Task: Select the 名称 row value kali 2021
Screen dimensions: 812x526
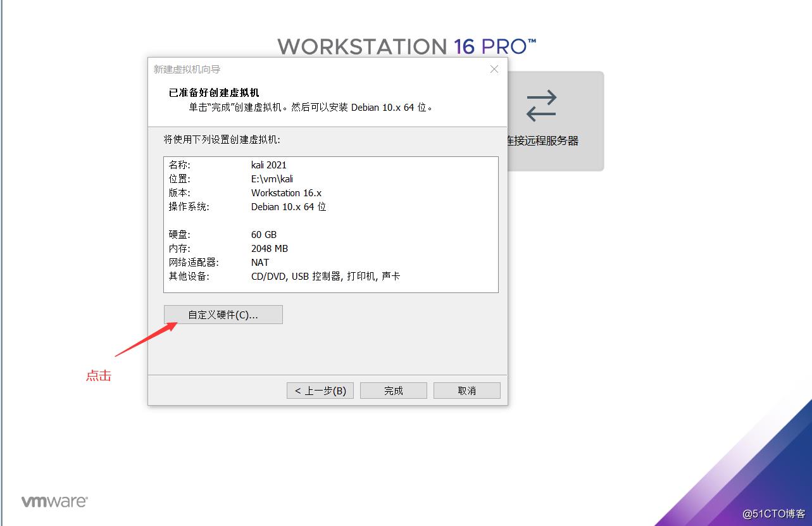Action: click(x=269, y=165)
